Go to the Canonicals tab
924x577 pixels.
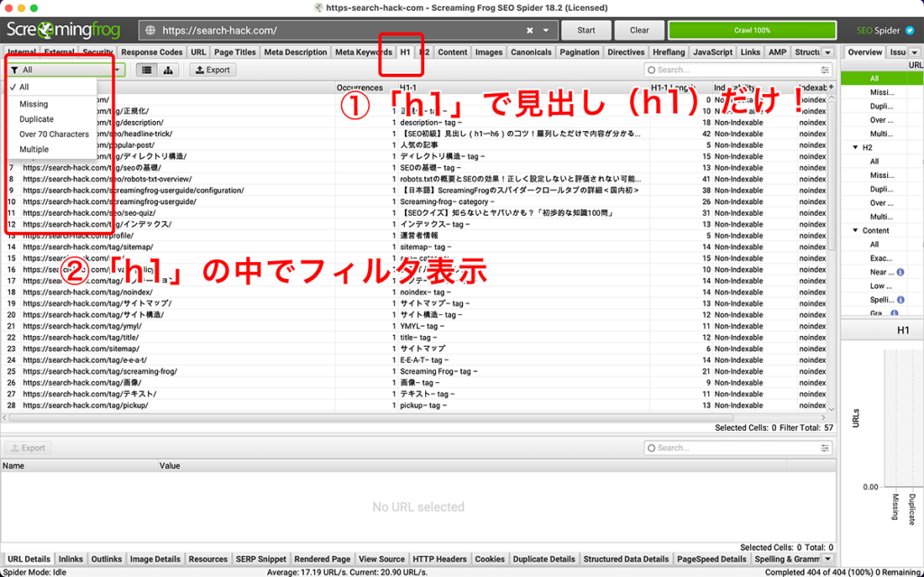531,51
